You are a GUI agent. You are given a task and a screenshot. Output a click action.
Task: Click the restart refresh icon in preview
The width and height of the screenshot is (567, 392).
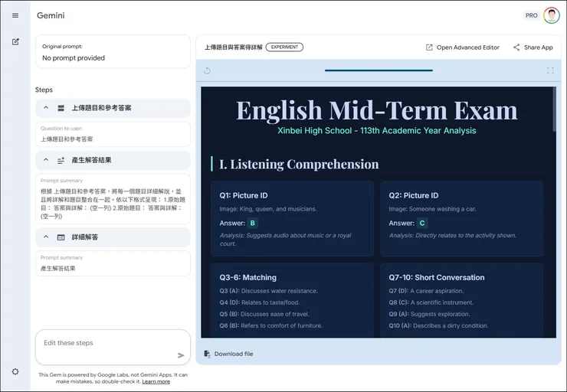(207, 70)
